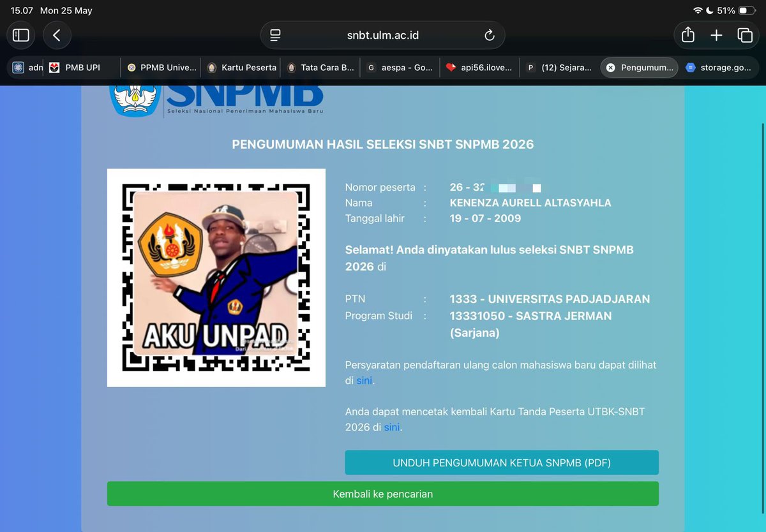Switch to the adn tab
Screen dimensions: 766x532
(x=28, y=67)
